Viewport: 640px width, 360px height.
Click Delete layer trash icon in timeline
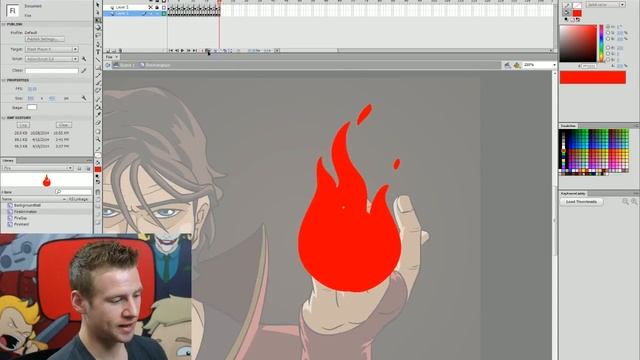click(x=120, y=51)
